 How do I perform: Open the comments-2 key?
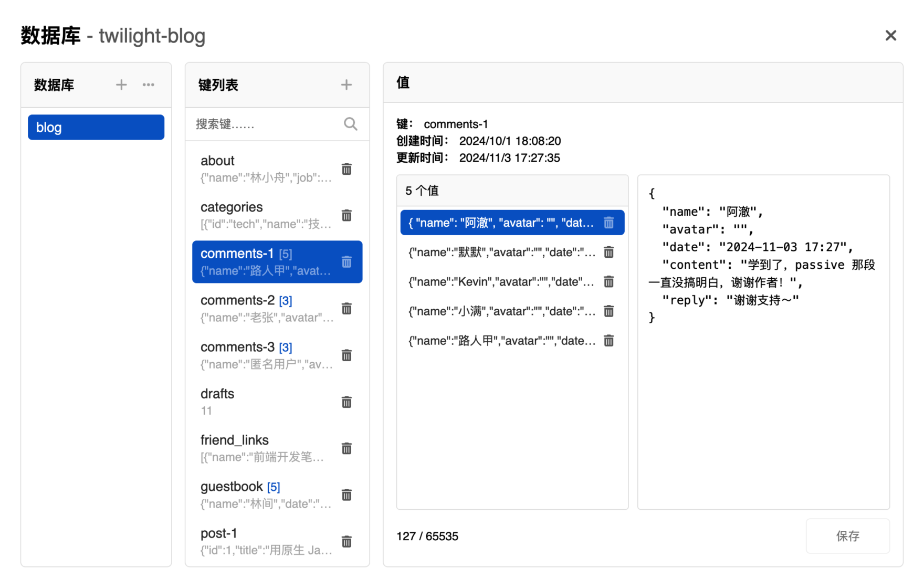click(x=277, y=309)
